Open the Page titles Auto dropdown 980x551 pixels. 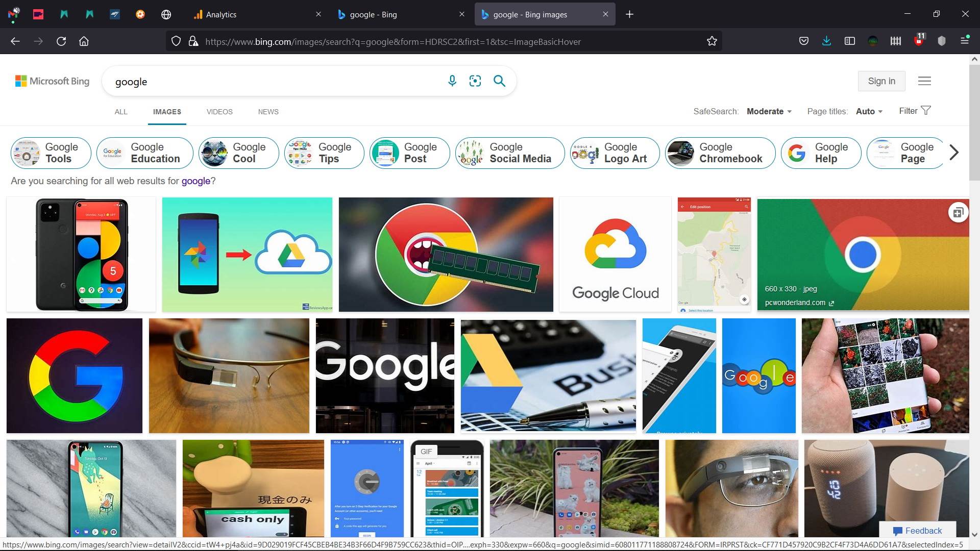point(869,111)
